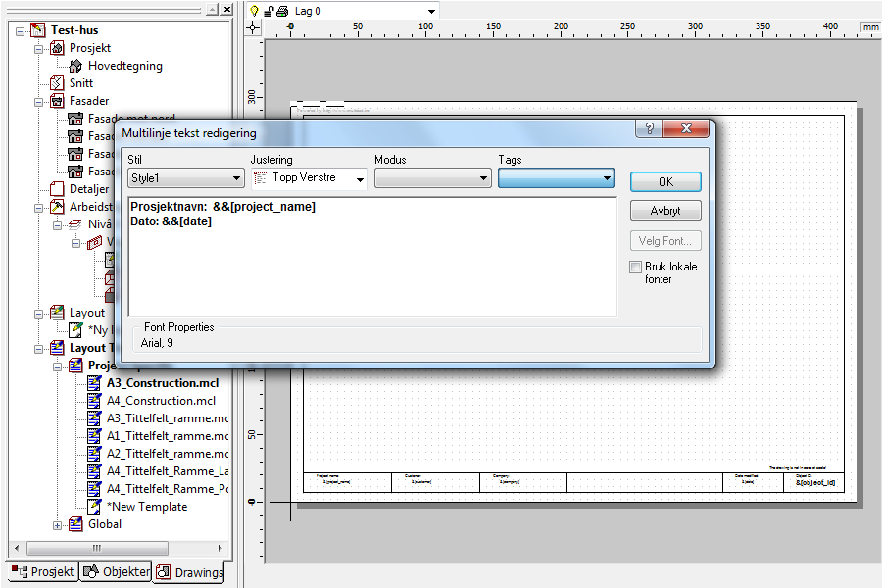This screenshot has height=588, width=882.
Task: Click the A3_Construction.mcl template icon
Action: click(x=94, y=383)
